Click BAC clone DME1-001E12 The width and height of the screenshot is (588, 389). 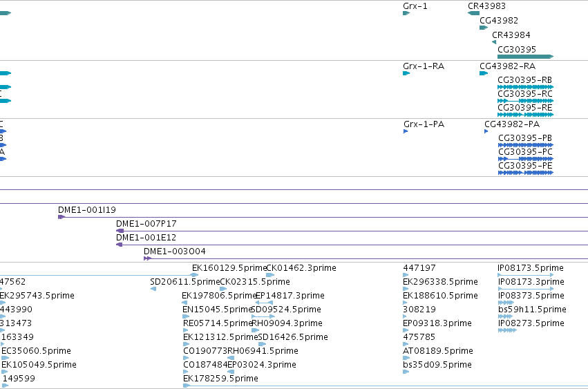pos(352,245)
